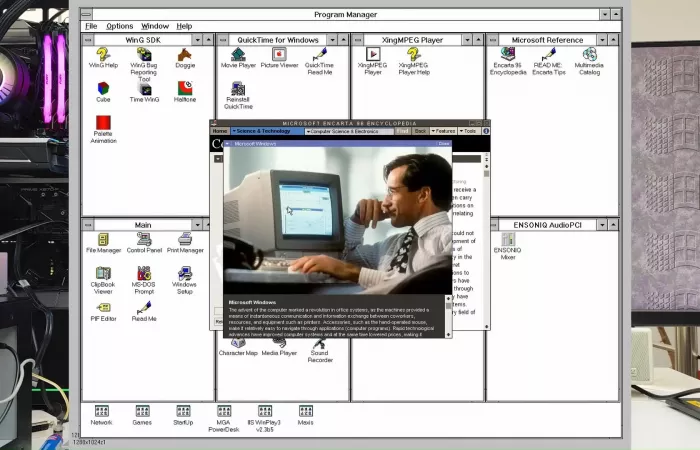Click the photo of man at computer
The image size is (700, 450).
[x=337, y=220]
